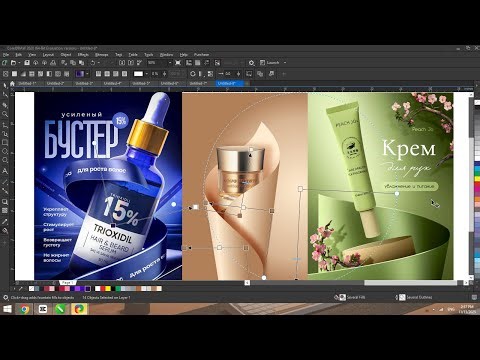Pick the purple swatch in document palette
480x360 pixels.
[x=78, y=289]
